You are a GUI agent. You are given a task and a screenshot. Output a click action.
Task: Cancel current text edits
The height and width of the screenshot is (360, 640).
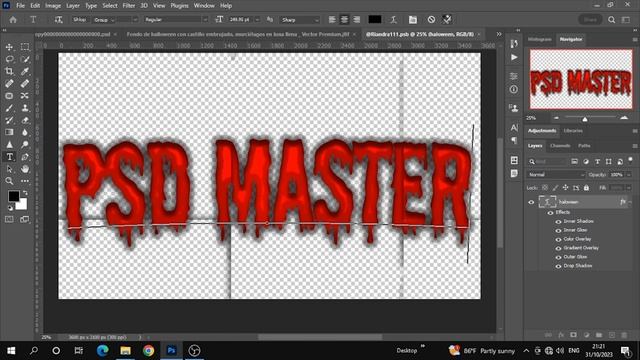point(431,20)
